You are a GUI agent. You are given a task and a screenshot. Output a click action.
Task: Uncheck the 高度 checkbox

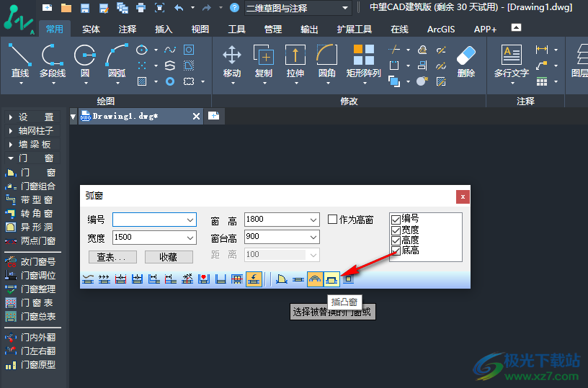(x=396, y=240)
